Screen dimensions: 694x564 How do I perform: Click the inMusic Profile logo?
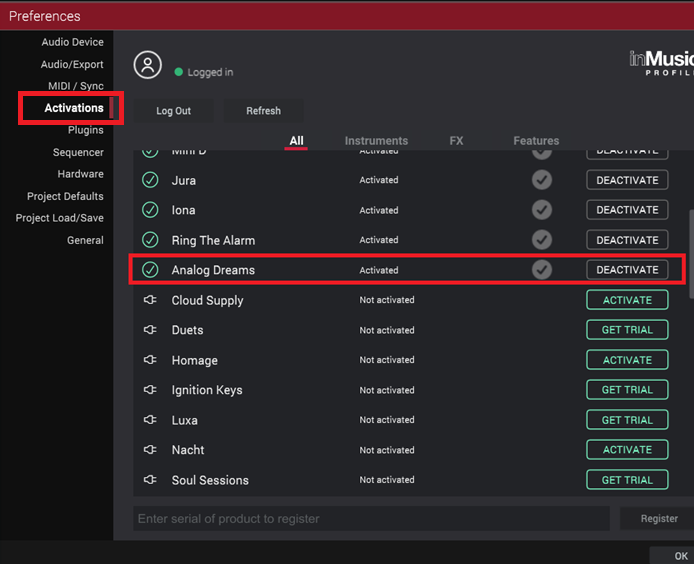pyautogui.click(x=662, y=64)
